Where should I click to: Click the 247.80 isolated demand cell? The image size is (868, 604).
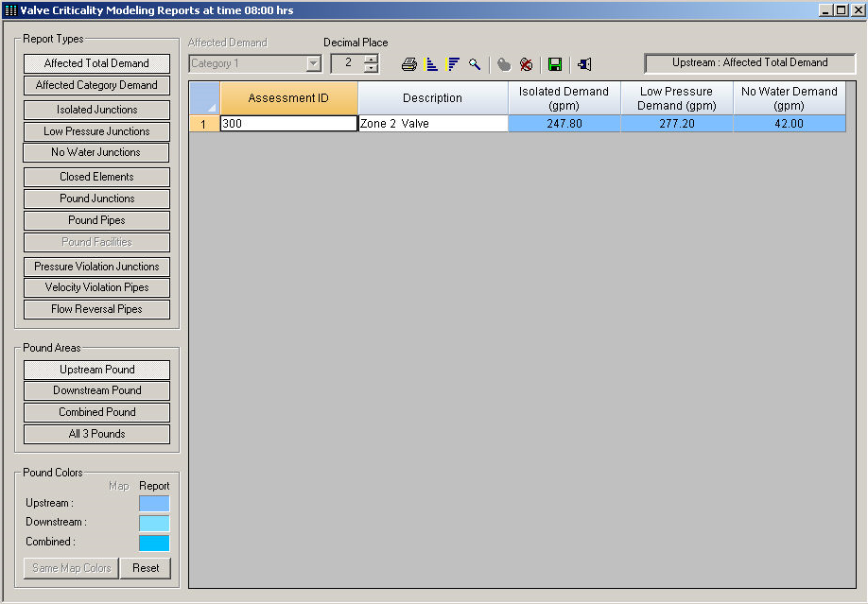(564, 124)
